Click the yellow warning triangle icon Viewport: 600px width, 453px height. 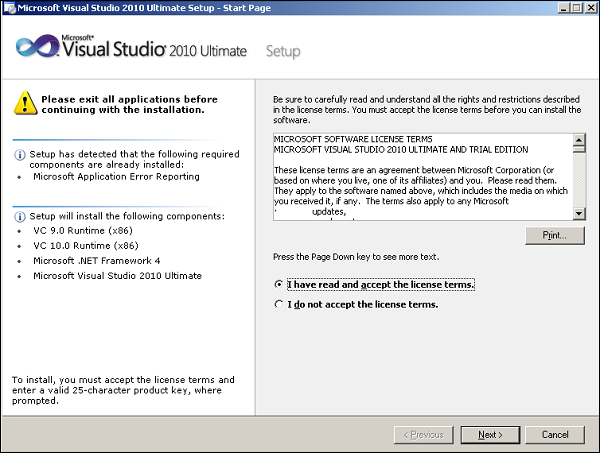pyautogui.click(x=24, y=102)
